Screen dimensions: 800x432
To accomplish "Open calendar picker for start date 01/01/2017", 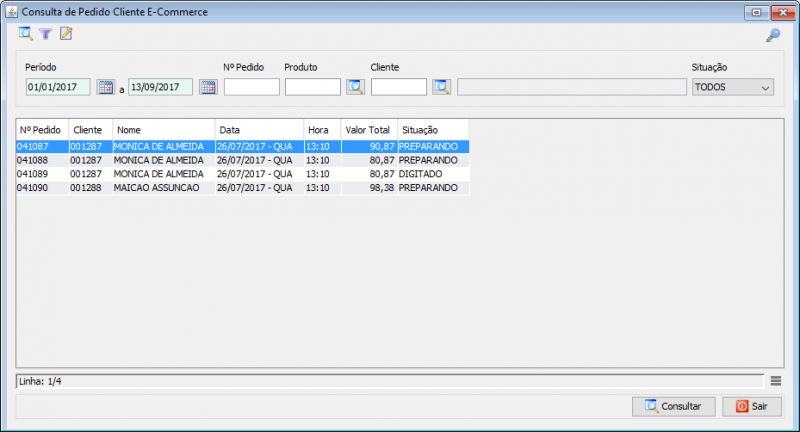I will pos(105,87).
